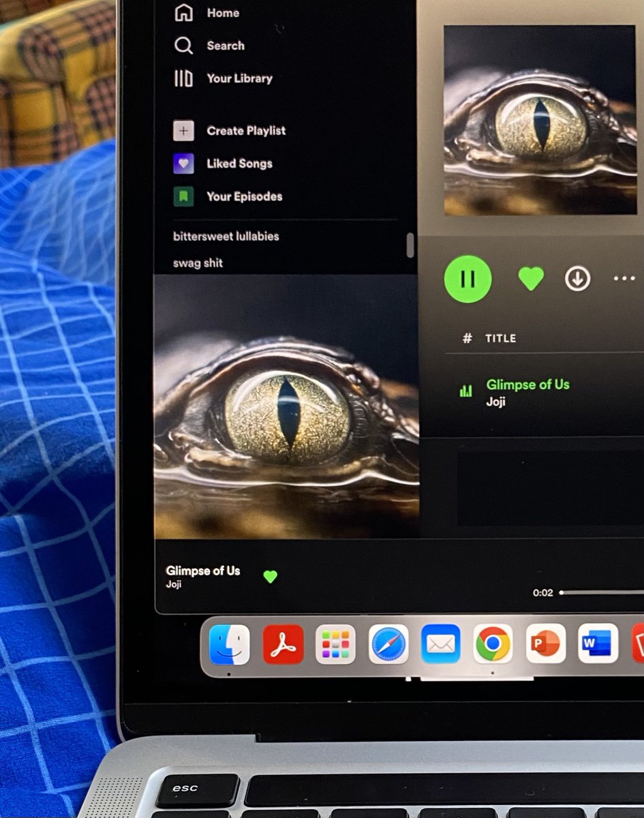Click the Your Library icon
The image size is (644, 818).
tap(183, 78)
